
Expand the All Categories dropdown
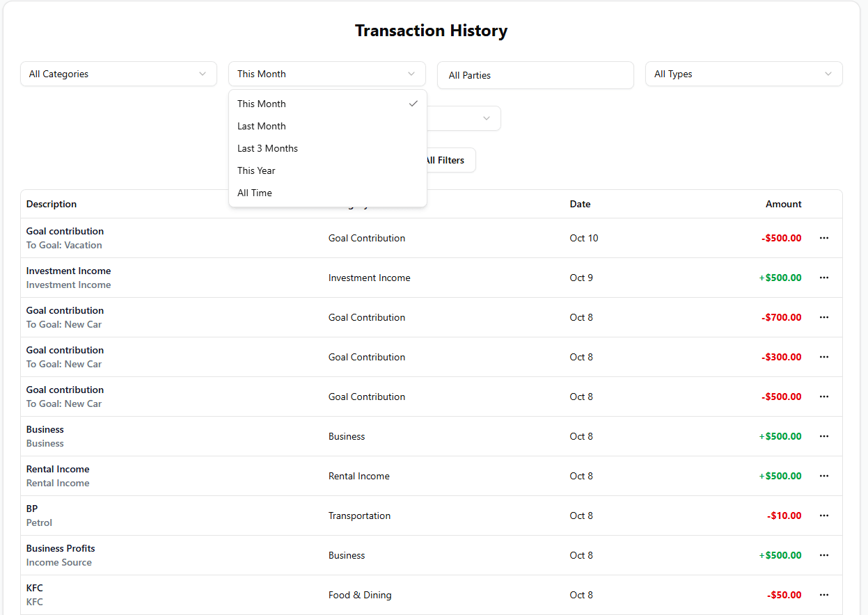pos(118,74)
